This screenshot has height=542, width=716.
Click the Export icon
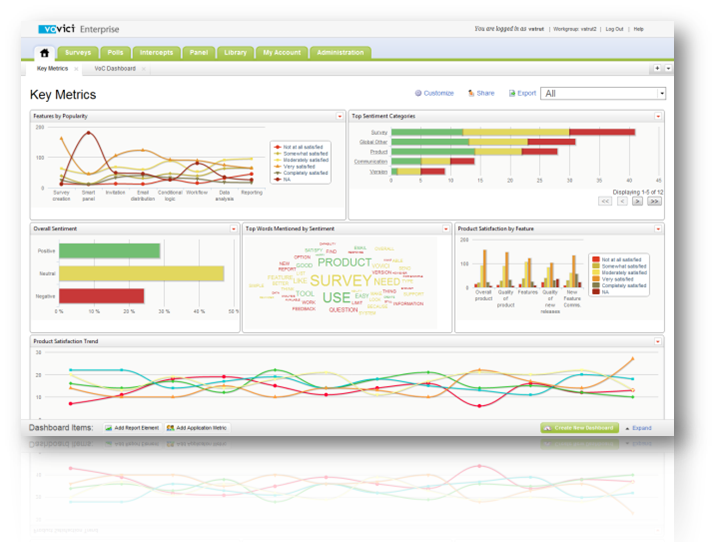(x=511, y=93)
